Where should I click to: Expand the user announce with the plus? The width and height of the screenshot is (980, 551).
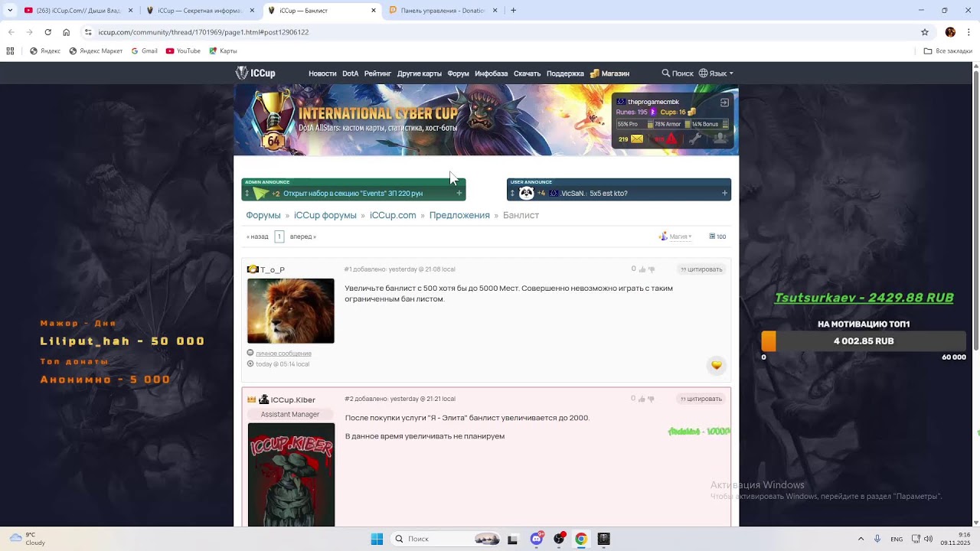tap(724, 194)
